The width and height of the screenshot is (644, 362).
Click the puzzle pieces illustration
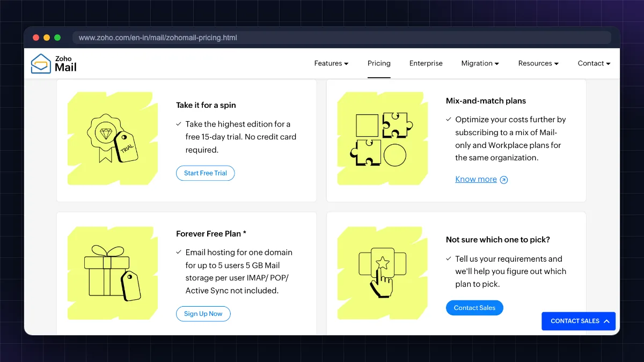pyautogui.click(x=382, y=138)
